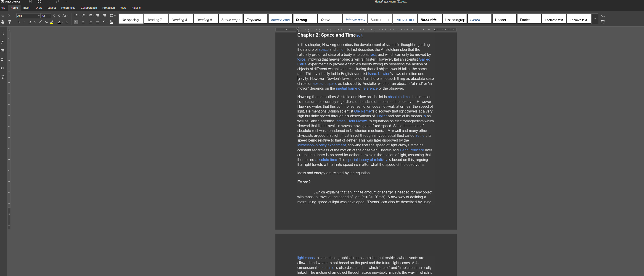Decrease font size with the smaller A icon
The width and height of the screenshot is (644, 276).
[59, 16]
